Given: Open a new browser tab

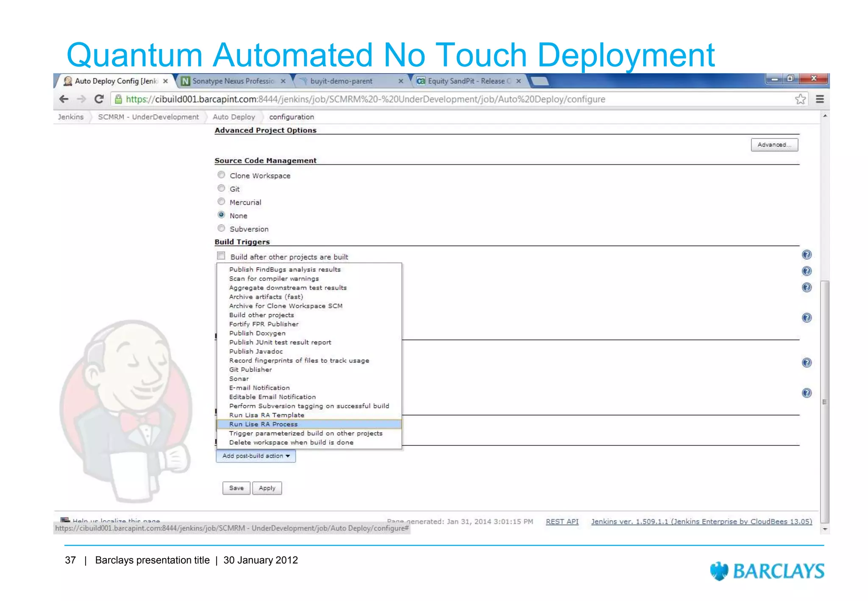Looking at the screenshot, I should pyautogui.click(x=540, y=81).
